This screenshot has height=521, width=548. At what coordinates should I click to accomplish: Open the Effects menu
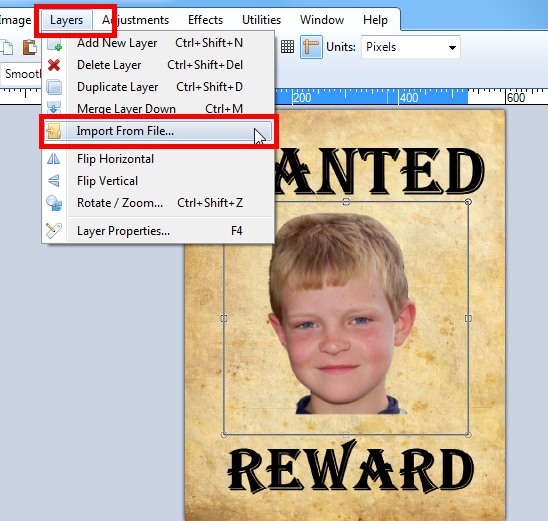click(206, 20)
